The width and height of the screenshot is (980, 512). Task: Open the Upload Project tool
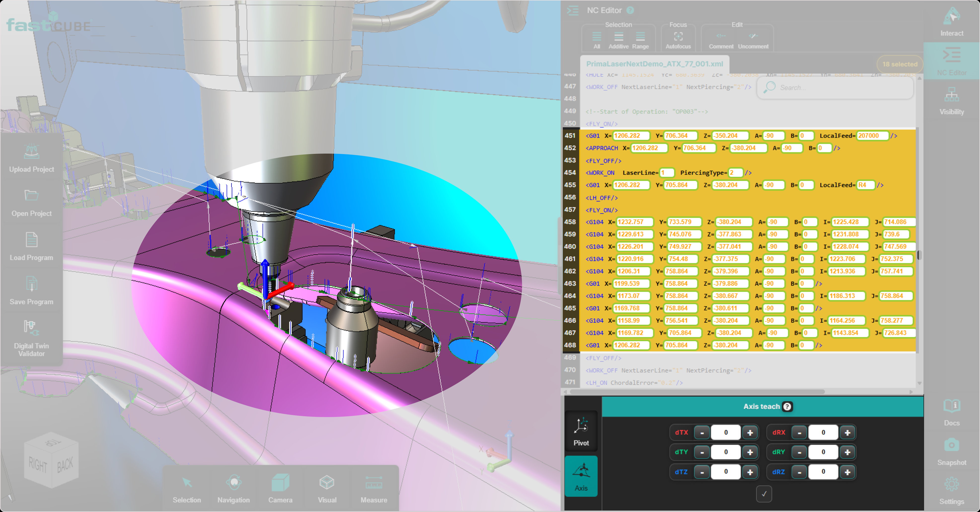pyautogui.click(x=32, y=158)
